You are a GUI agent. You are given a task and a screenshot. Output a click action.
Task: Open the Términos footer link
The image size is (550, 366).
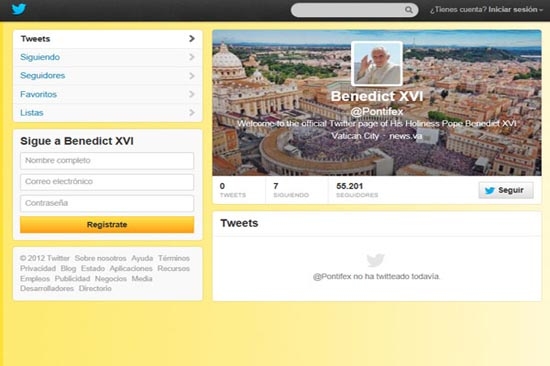pos(174,258)
